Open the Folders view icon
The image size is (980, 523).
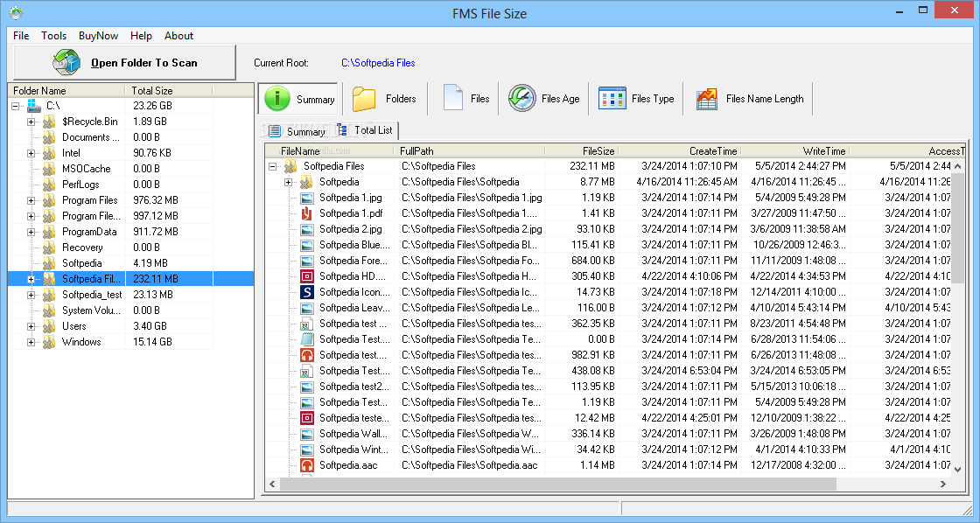364,99
